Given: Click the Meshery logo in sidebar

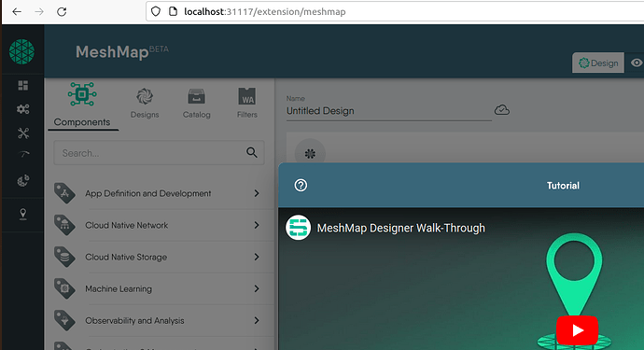Looking at the screenshot, I should 21,51.
